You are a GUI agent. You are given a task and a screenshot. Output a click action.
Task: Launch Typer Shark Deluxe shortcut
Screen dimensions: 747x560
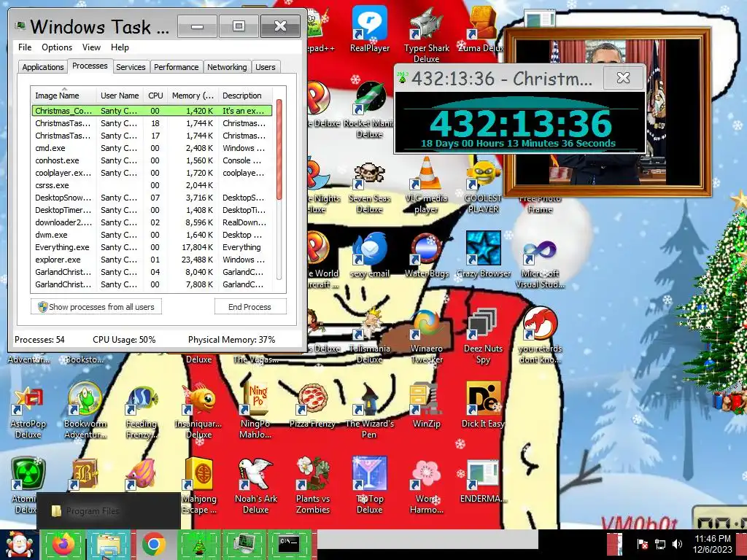point(426,35)
